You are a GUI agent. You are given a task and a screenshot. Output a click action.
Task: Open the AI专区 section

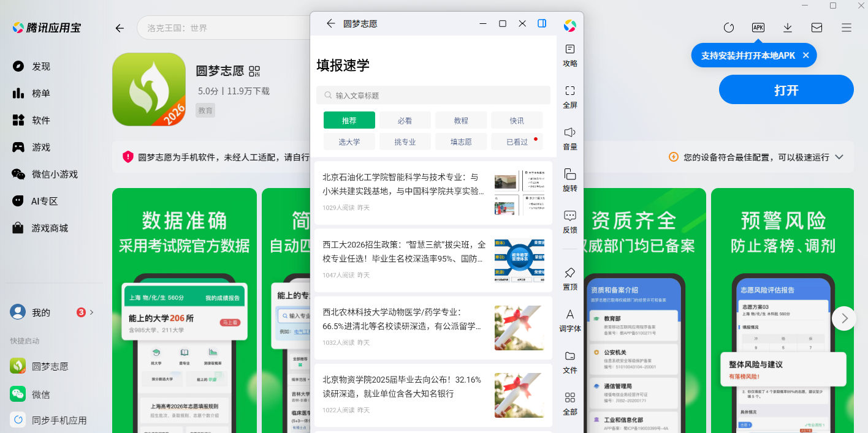click(35, 201)
